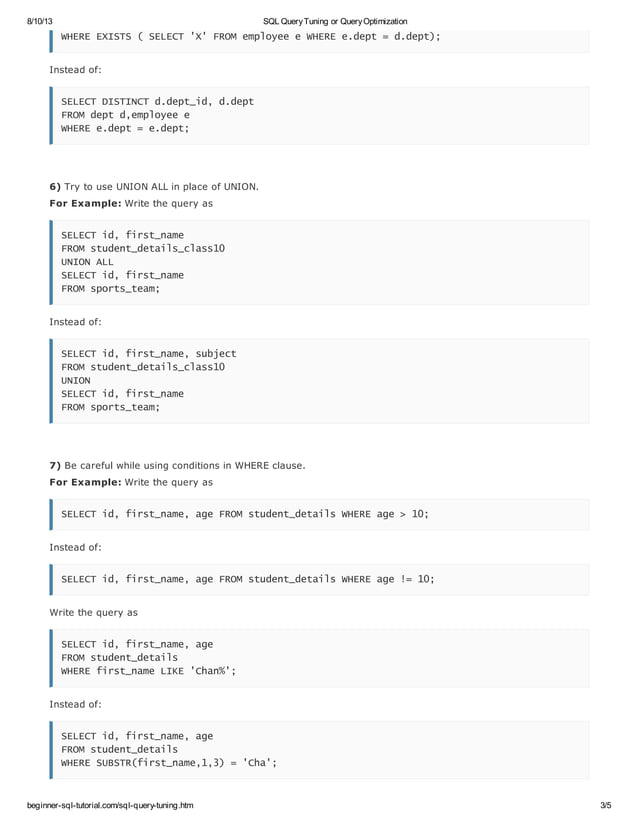The height and width of the screenshot is (826, 638).
Task: Click the WHERE EXISTS code line at top
Action: click(x=251, y=37)
